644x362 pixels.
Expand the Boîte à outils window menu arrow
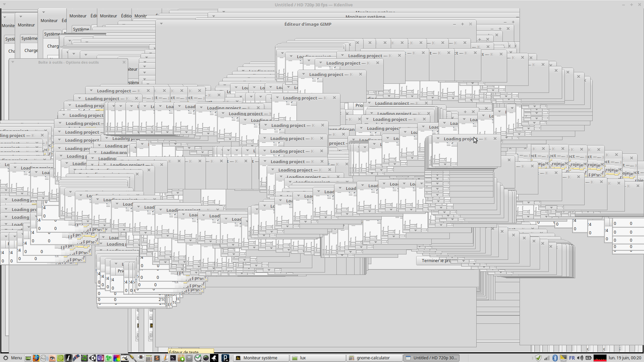pos(13,62)
